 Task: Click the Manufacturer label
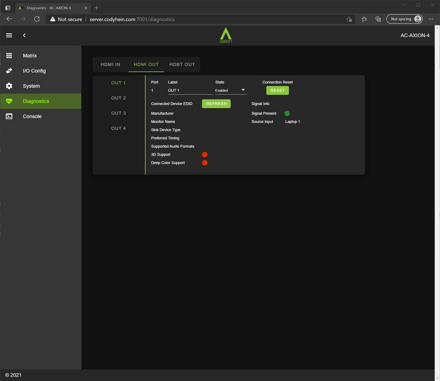tap(162, 113)
